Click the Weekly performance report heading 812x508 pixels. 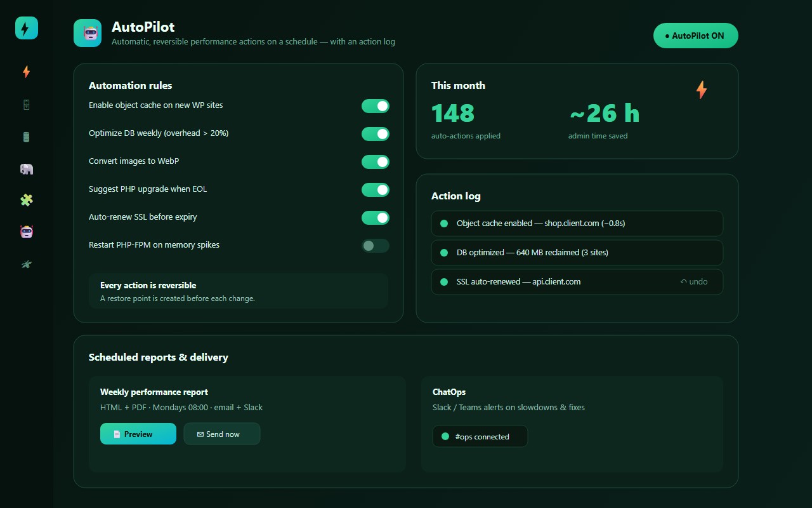click(154, 392)
